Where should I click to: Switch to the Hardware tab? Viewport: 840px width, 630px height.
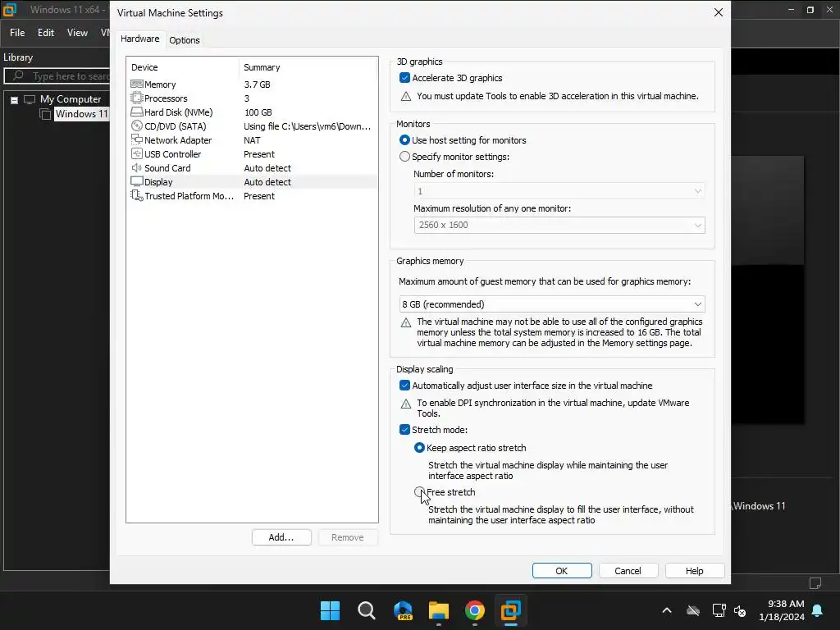click(139, 39)
